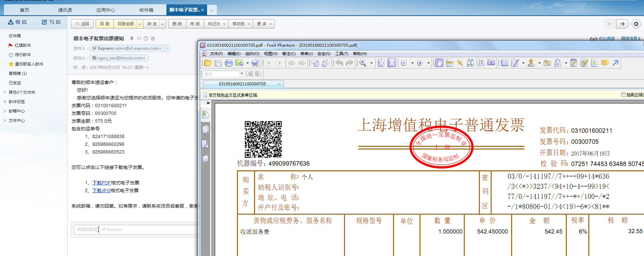Select the text select tool icon

(481, 63)
